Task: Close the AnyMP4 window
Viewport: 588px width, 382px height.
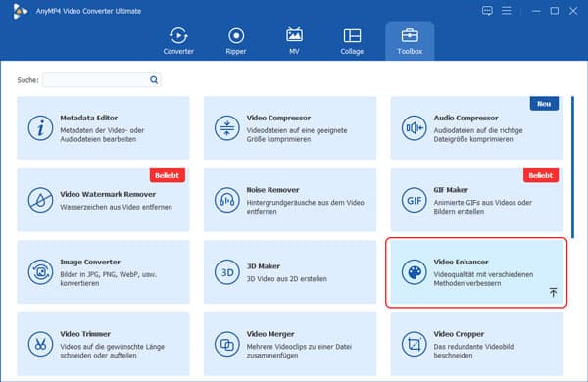Action: coord(573,11)
